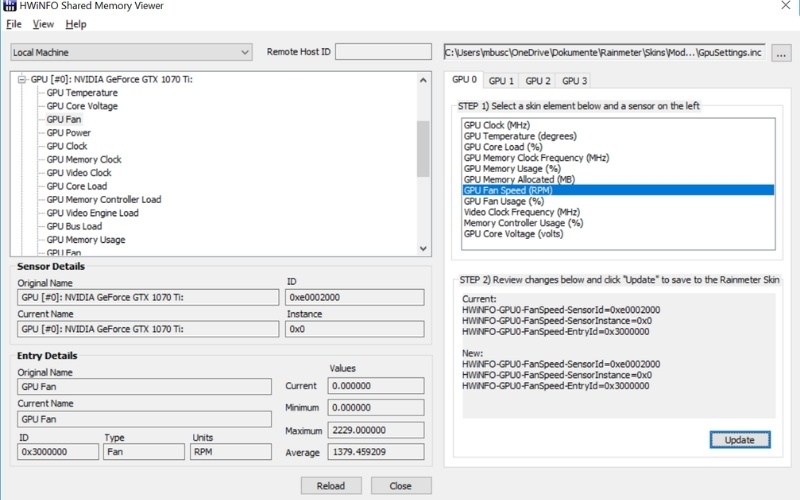Open the browse button next to file path

coord(783,52)
